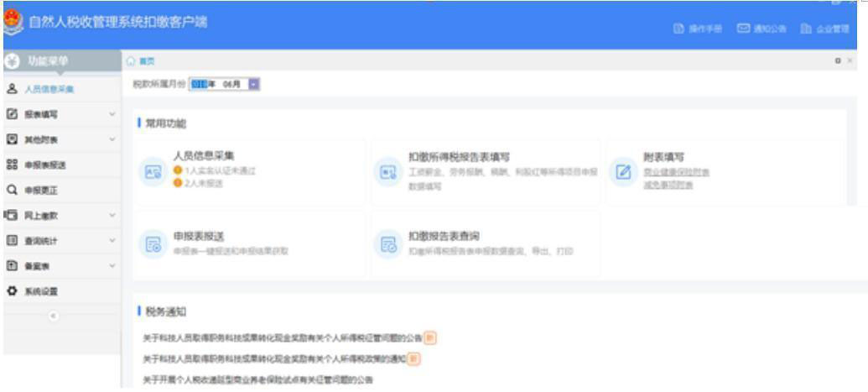Expand the 查询统计 sidebar chevron
Image resolution: width=868 pixels, height=392 pixels.
112,241
